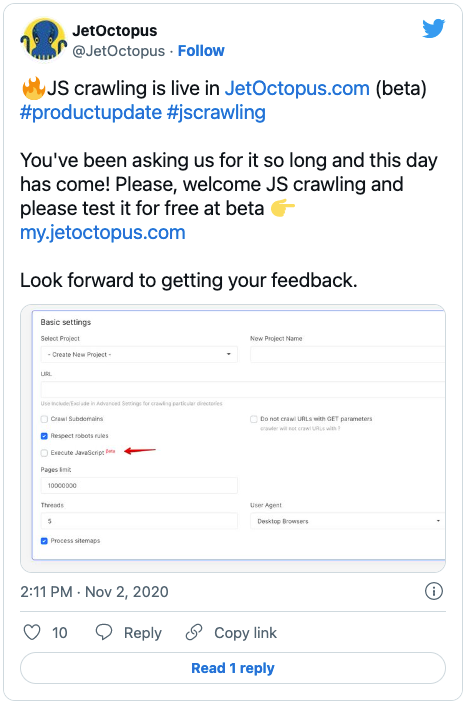
Task: Click the #jscrawling hashtag
Action: click(216, 112)
